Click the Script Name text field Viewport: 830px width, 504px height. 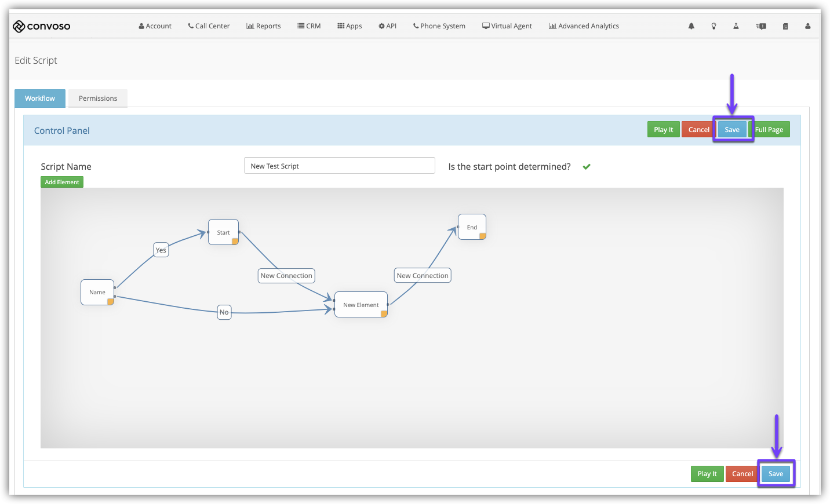point(339,166)
